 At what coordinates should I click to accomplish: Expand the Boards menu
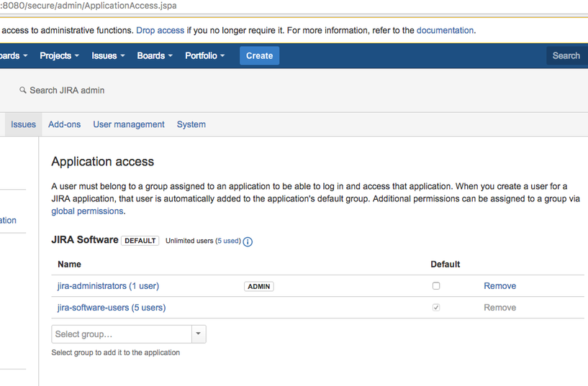coord(155,56)
